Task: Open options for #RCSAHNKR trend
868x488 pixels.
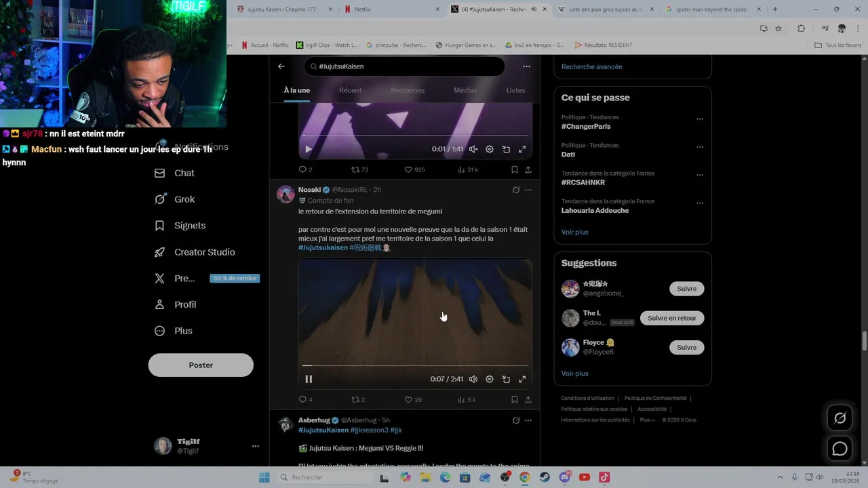Action: [700, 175]
